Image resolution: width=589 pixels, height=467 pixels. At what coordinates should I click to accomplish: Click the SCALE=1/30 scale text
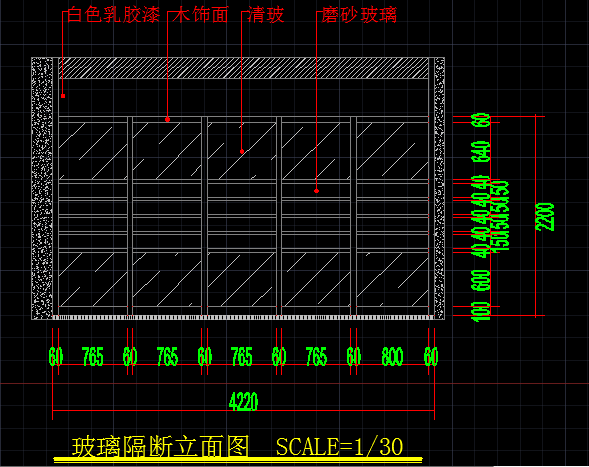pyautogui.click(x=339, y=447)
